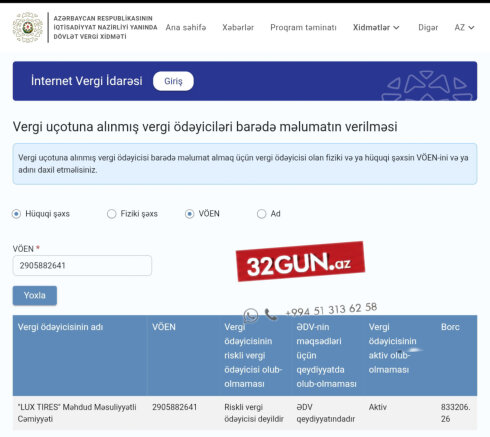Expand the Xidmətlər dropdown menu
The height and width of the screenshot is (437, 490).
coord(376,27)
